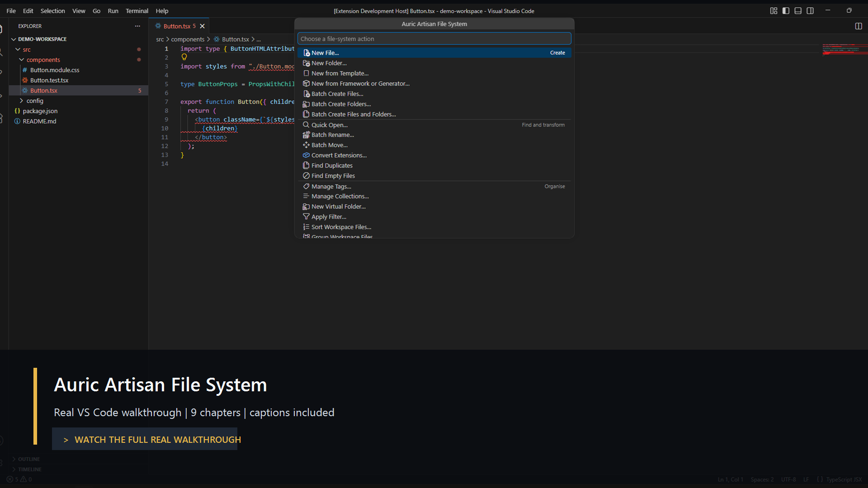Click the components breadcrumb segment
This screenshot has width=868, height=488.
tap(188, 39)
